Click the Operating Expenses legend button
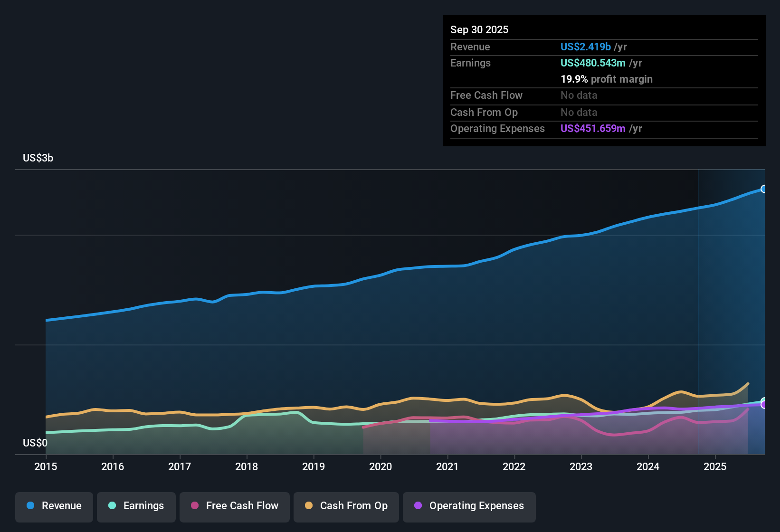Viewport: 780px width, 532px height. 469,506
